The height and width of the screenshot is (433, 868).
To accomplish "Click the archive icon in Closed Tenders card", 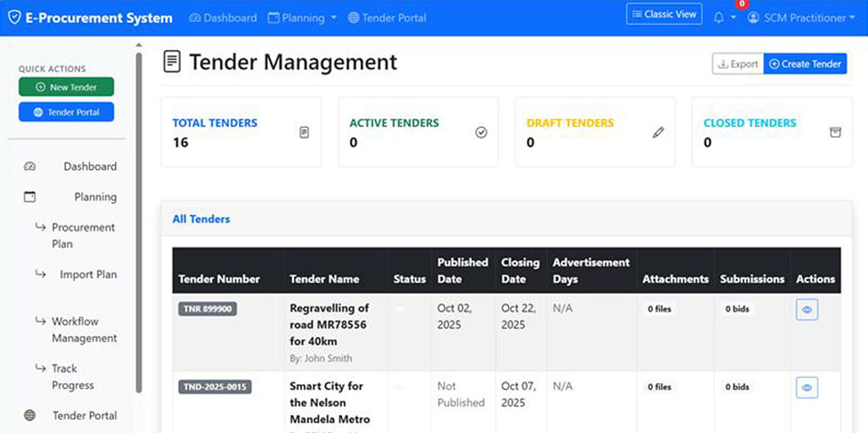I will (x=835, y=132).
